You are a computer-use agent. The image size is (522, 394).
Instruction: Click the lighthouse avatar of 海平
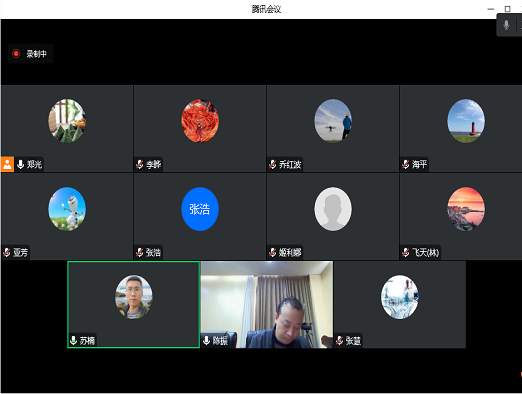[x=466, y=121]
